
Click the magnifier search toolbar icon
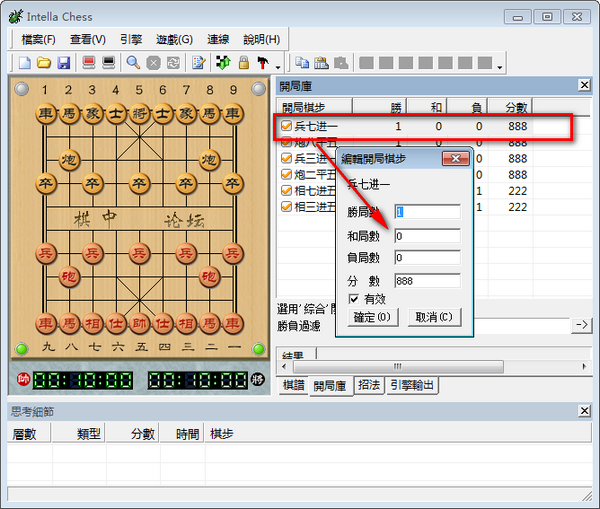133,63
